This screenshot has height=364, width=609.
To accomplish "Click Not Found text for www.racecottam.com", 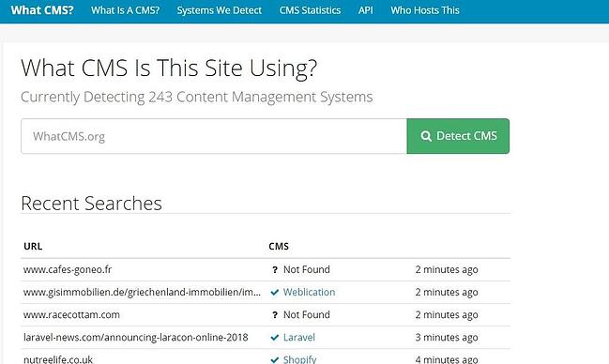I will point(307,314).
